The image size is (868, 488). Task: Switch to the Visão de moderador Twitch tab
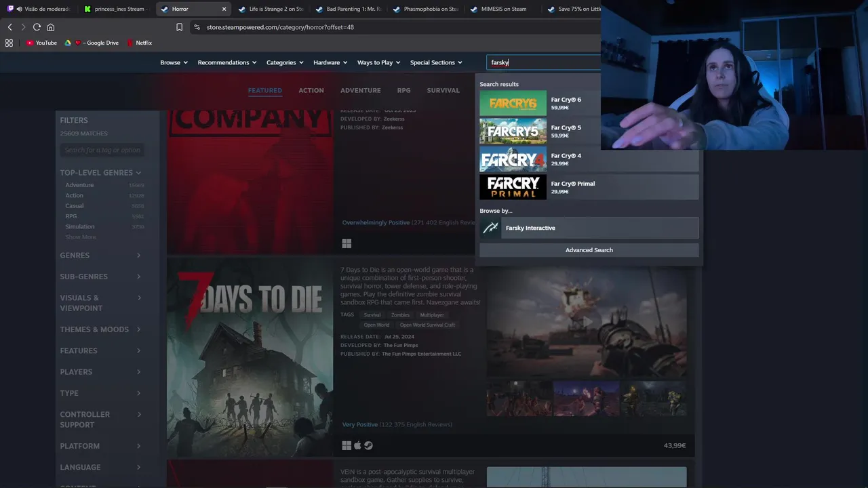tap(38, 9)
